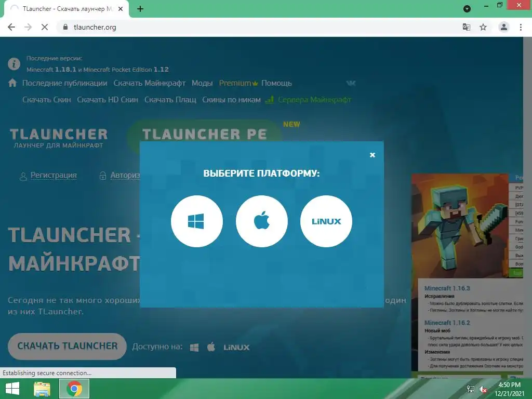Go back to the previous page
This screenshot has width=532, height=399.
coord(11,27)
